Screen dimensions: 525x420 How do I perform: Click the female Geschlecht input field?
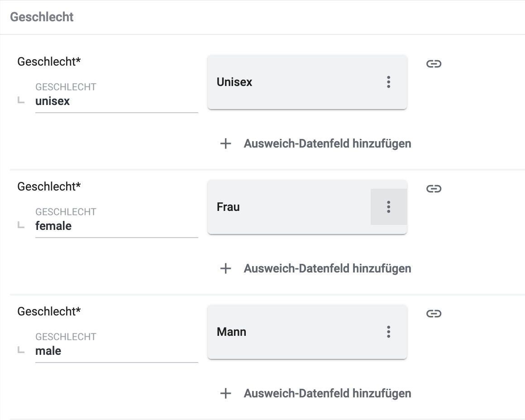click(x=116, y=226)
